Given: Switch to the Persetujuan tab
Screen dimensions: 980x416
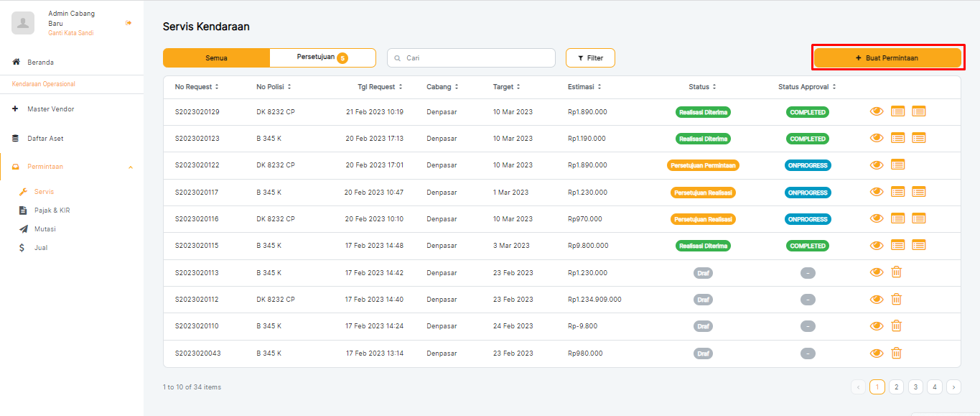Looking at the screenshot, I should pos(322,57).
